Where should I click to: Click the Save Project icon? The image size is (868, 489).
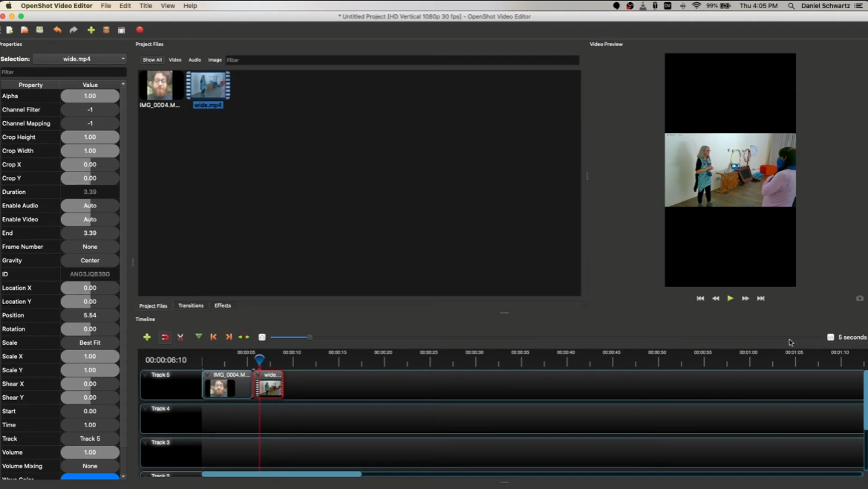(40, 30)
